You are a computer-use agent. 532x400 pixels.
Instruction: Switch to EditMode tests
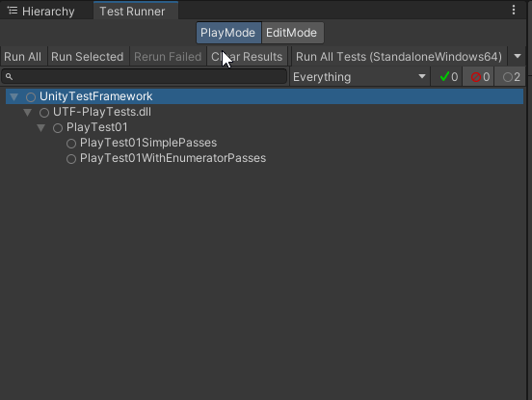pyautogui.click(x=292, y=33)
